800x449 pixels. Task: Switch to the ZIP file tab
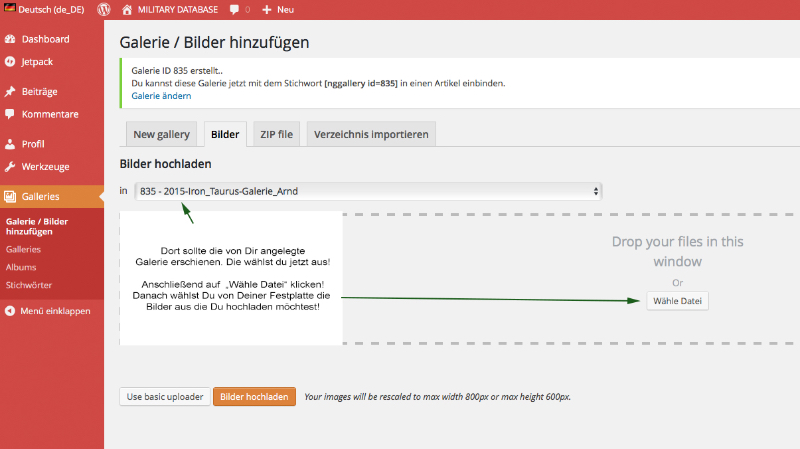(277, 134)
